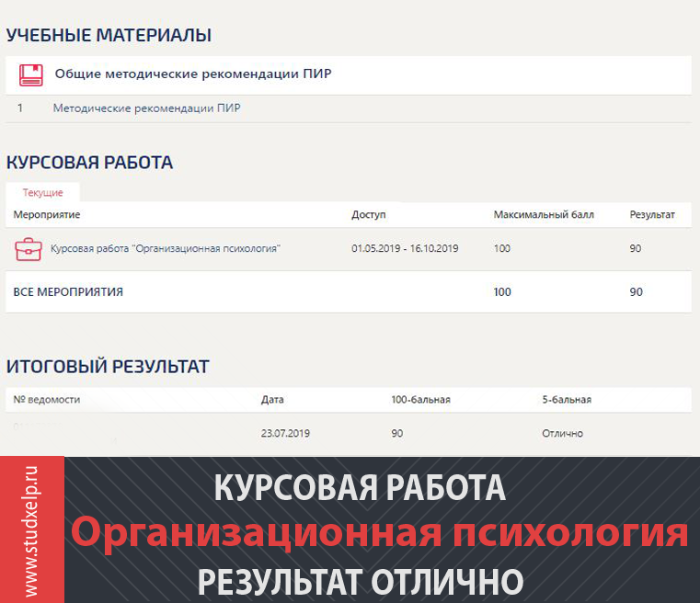Click the 5-бальная column header
Viewport: 700px width, 603px height.
(567, 400)
